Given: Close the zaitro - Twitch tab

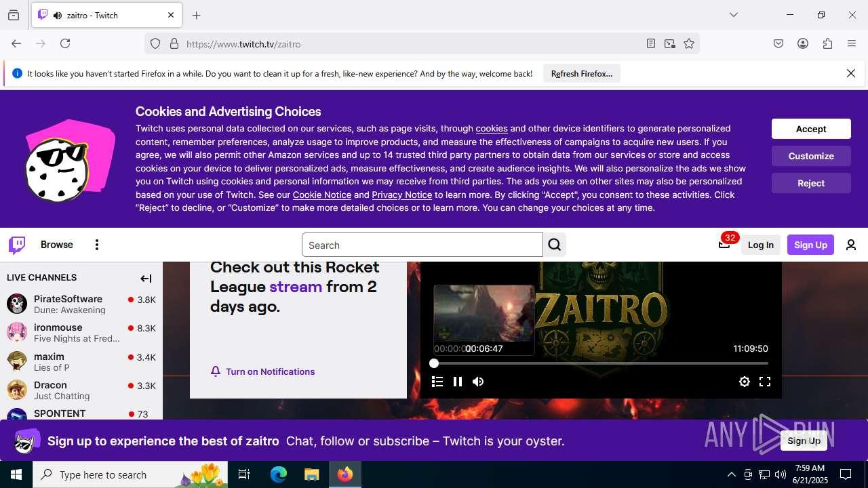Looking at the screenshot, I should point(171,15).
